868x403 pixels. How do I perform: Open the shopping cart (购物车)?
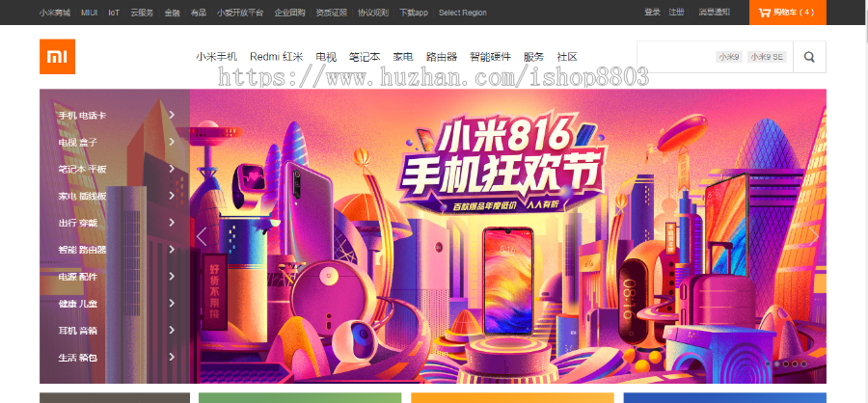tap(787, 13)
